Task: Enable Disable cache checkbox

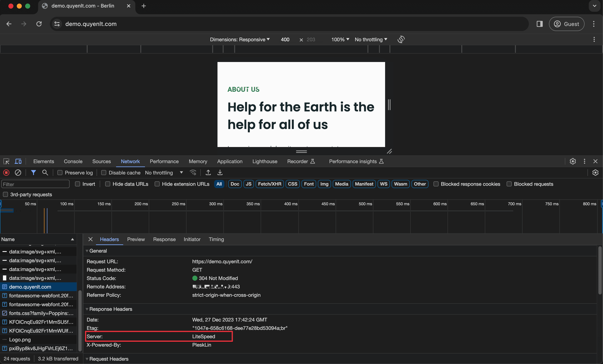Action: [x=104, y=173]
